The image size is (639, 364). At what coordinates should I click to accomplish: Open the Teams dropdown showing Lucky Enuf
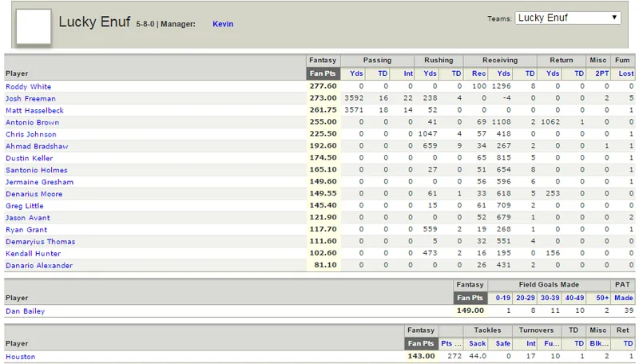coord(568,18)
